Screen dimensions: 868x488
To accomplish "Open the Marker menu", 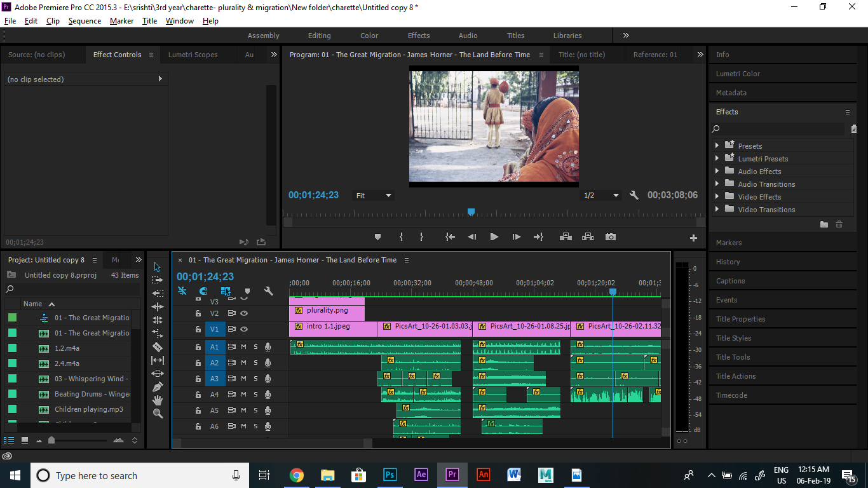I will click(121, 21).
